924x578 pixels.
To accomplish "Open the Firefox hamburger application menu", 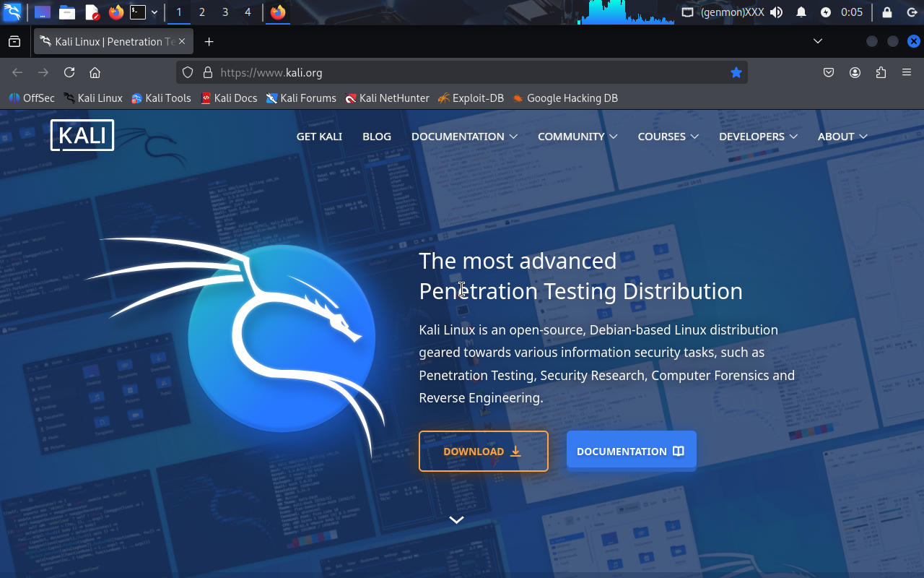I will click(907, 72).
